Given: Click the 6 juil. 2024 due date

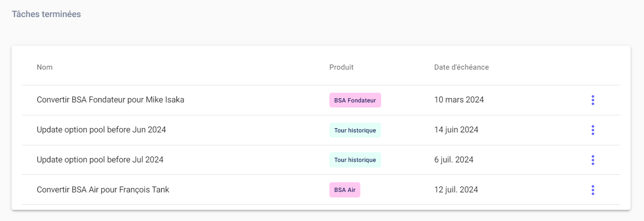Looking at the screenshot, I should (454, 160).
